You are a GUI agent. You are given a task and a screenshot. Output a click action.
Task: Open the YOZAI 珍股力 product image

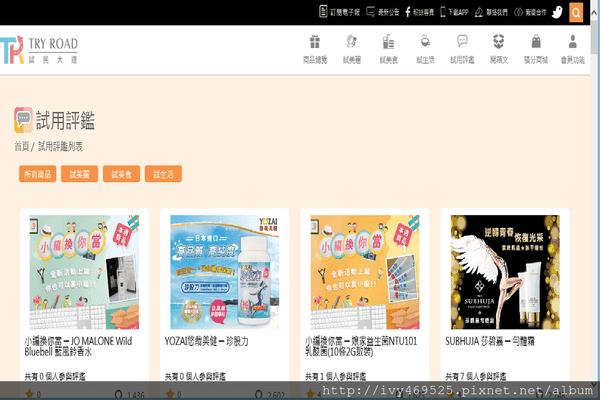(x=225, y=272)
